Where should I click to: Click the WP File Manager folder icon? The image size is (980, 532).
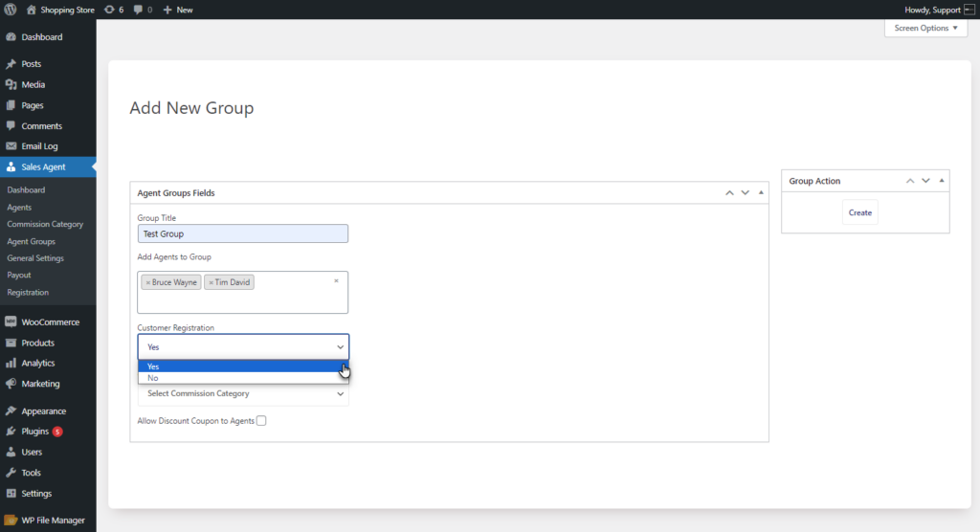[x=11, y=521]
